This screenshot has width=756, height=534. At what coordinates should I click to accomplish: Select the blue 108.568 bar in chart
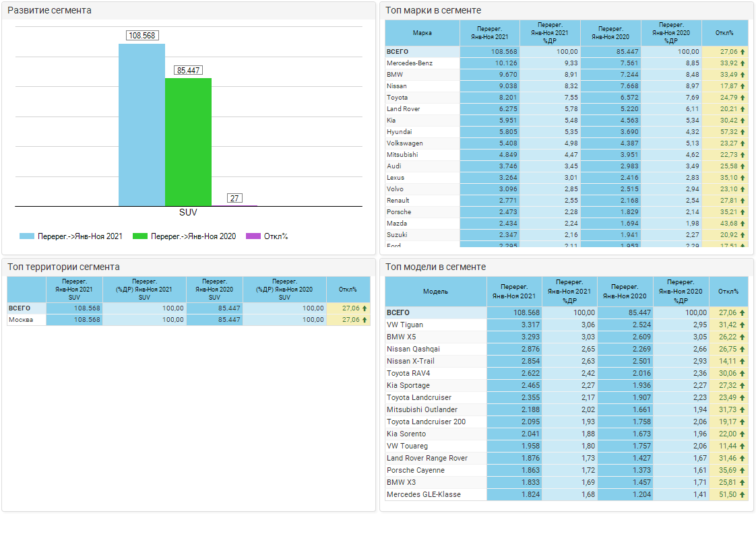point(141,125)
